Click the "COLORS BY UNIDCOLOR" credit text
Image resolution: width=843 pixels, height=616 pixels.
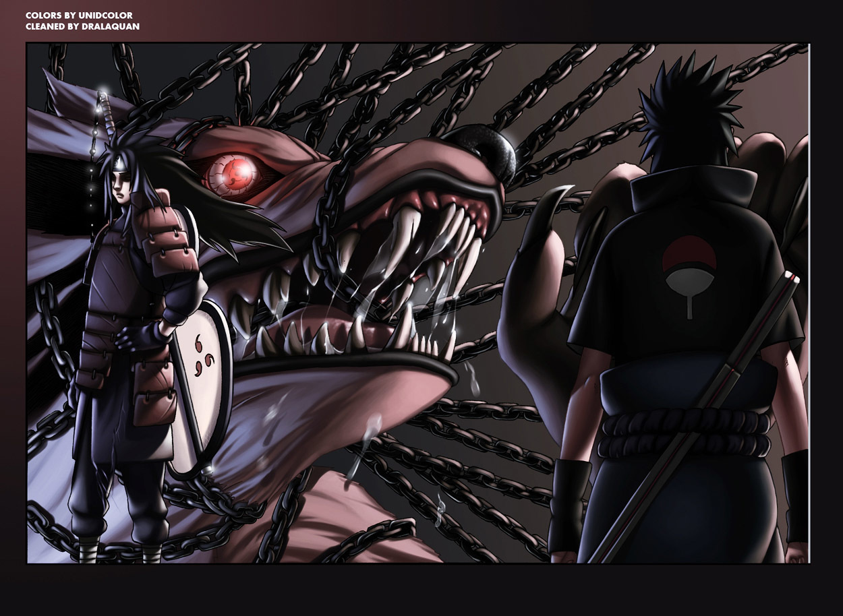tap(78, 15)
